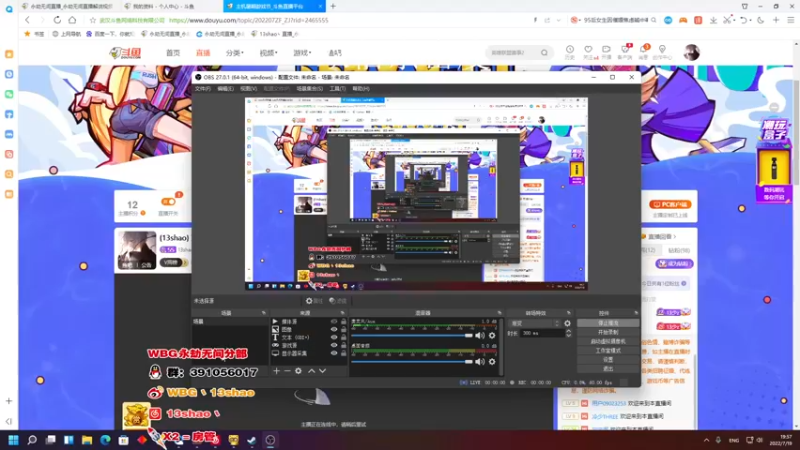The image size is (800, 450).
Task: Click the user avatar on Douyu header
Action: pos(691,52)
